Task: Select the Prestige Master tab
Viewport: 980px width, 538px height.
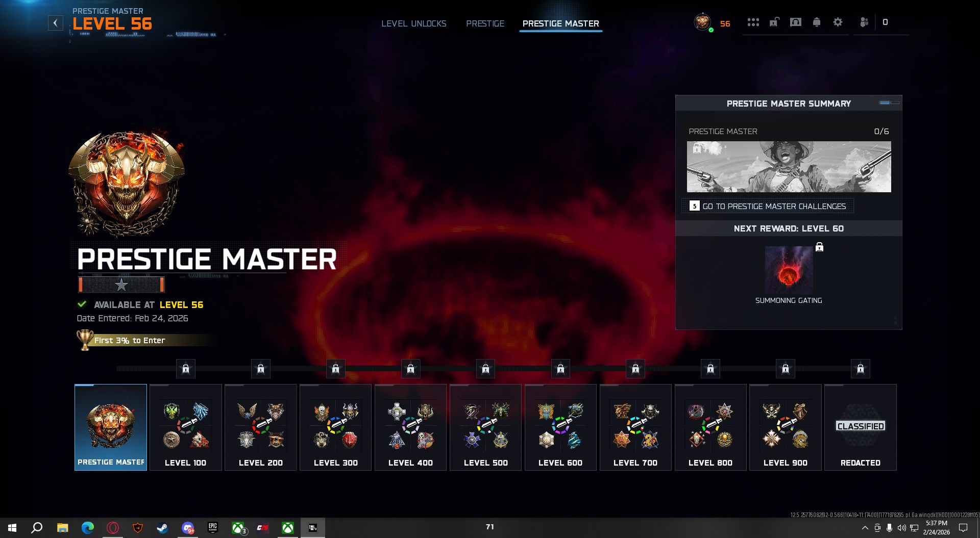Action: 560,23
